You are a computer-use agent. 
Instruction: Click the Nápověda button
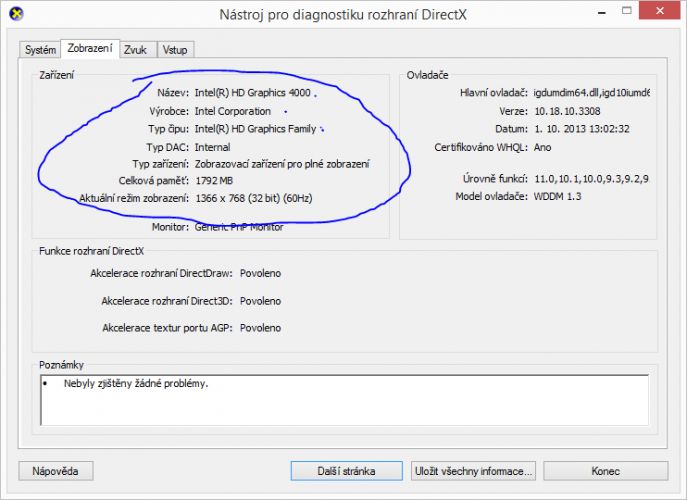click(56, 471)
